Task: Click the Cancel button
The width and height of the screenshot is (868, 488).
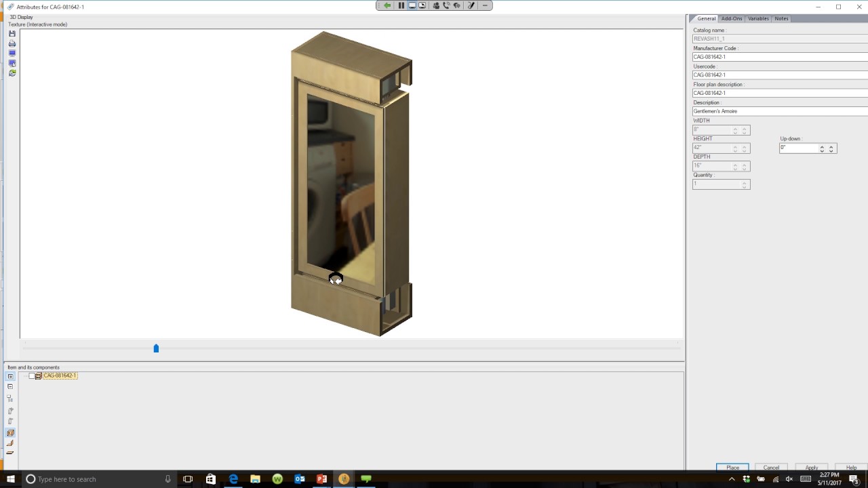Action: coord(771,467)
